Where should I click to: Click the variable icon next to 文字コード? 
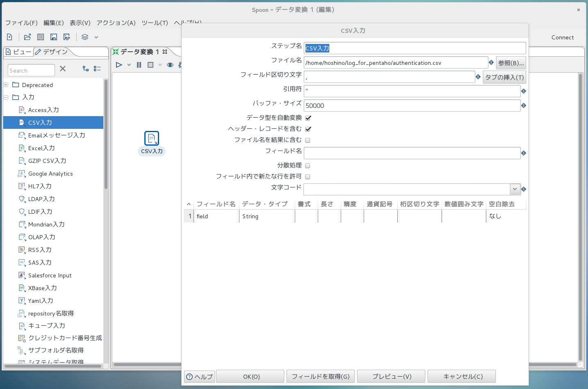tap(524, 189)
